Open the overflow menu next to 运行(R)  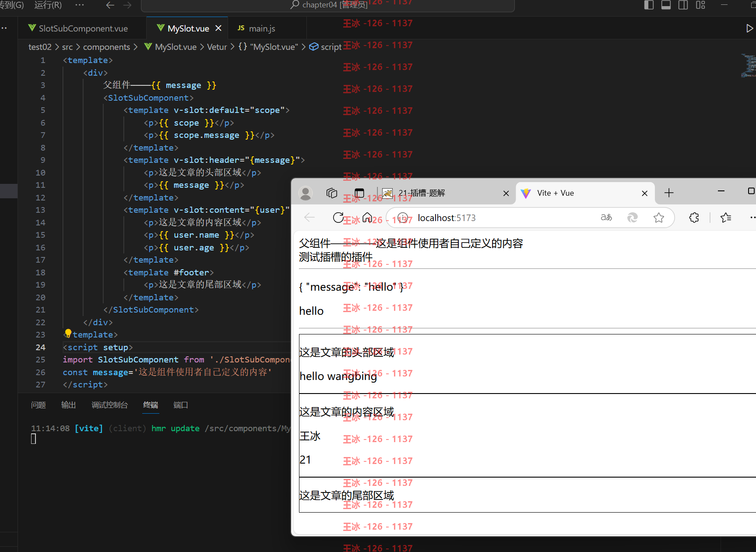click(79, 5)
